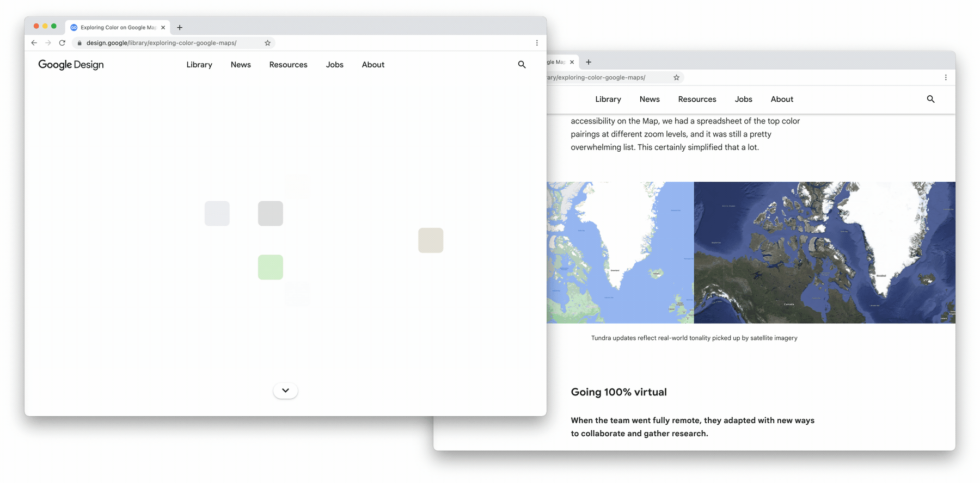The image size is (980, 483).
Task: Click 'When the team went fully remote' text
Action: tap(693, 427)
